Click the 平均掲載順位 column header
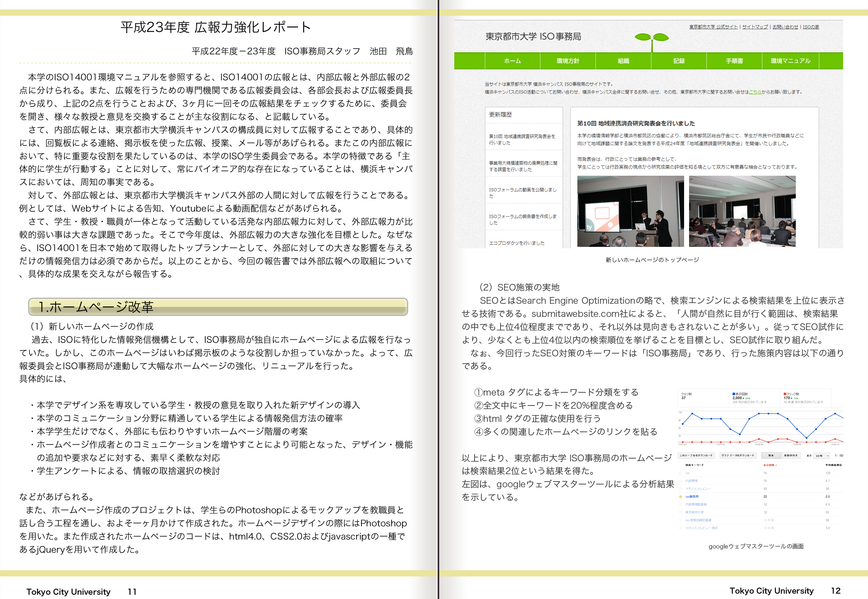Screen dimensions: 868x599 pos(833,465)
